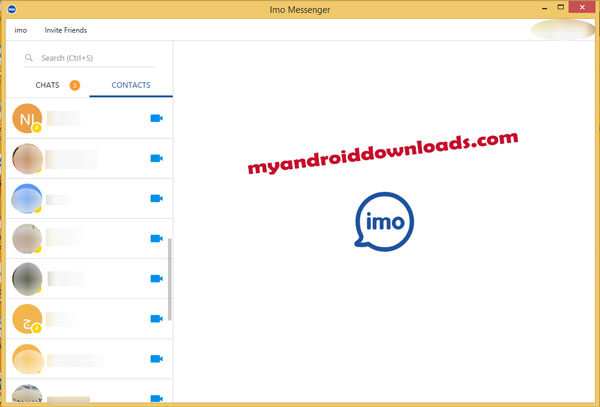Start video call with NL contact
This screenshot has height=407, width=600.
coord(157,118)
